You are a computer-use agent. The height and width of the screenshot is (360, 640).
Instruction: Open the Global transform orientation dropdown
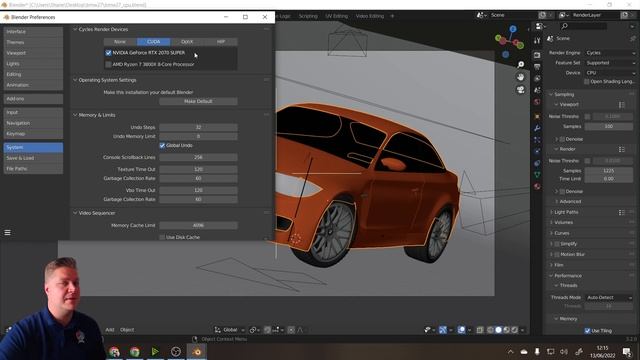(230, 330)
